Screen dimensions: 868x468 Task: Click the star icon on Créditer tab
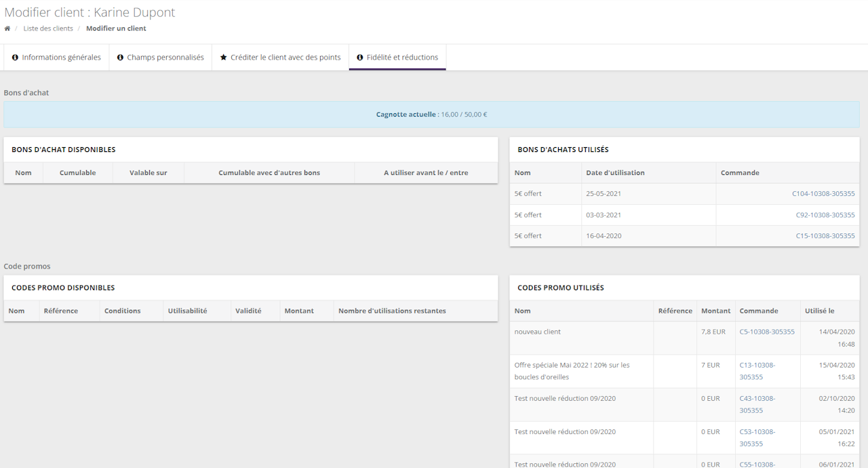click(x=224, y=58)
